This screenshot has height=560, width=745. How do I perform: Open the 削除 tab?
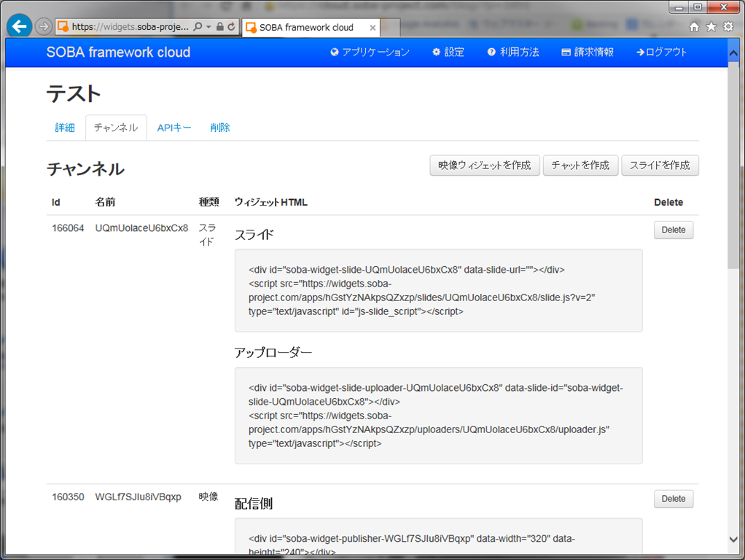click(x=220, y=128)
